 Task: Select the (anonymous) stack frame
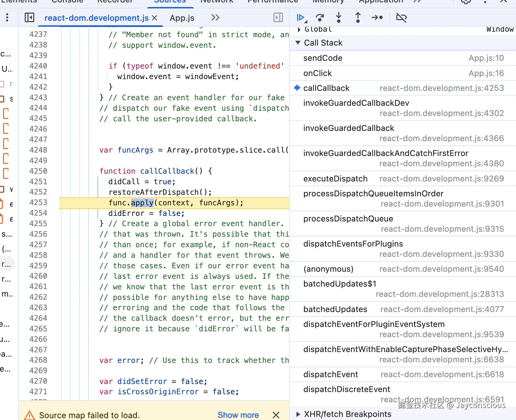[403, 269]
